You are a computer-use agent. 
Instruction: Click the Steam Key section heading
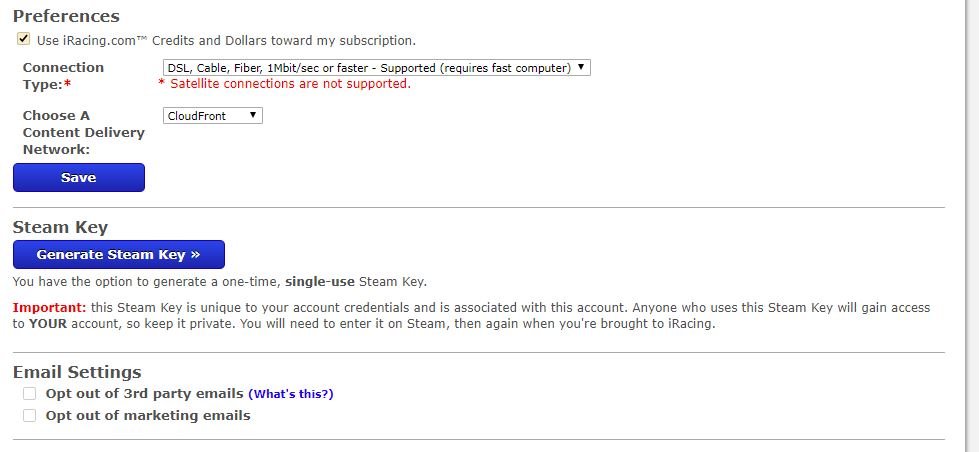point(60,227)
